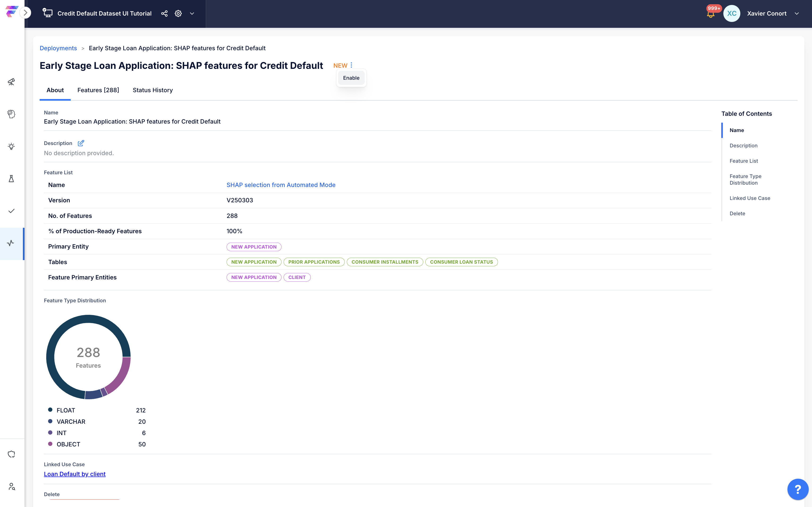Click the FLOAT count 212
The image size is (812, 507).
[141, 410]
